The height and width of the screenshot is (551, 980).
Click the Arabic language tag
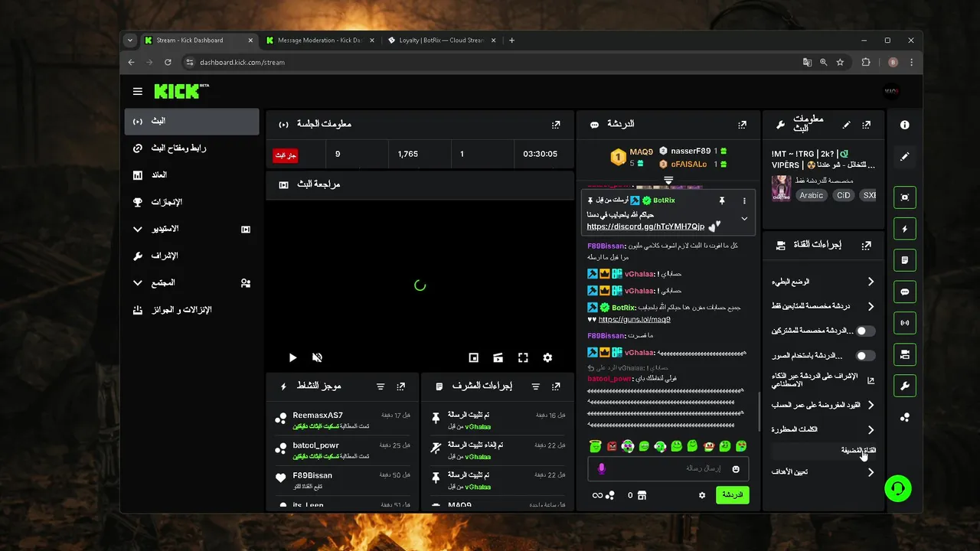tap(812, 195)
